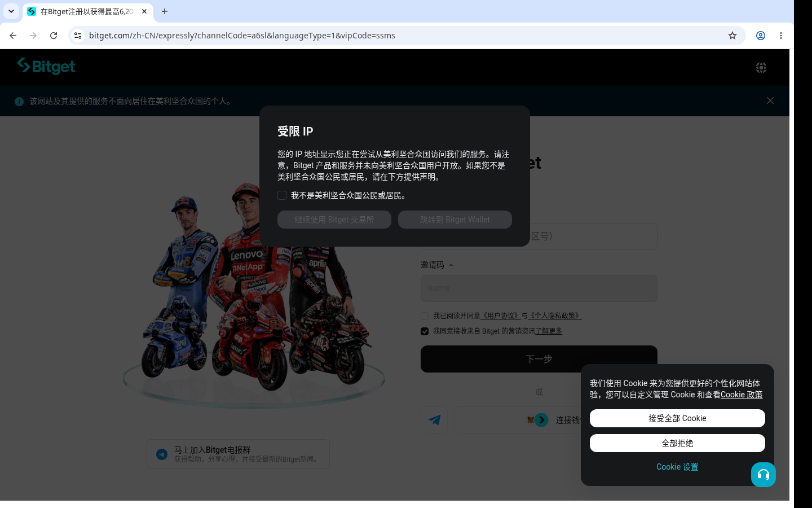Click the 了解更多 link
Screen dimensions: 812x508
click(549, 331)
